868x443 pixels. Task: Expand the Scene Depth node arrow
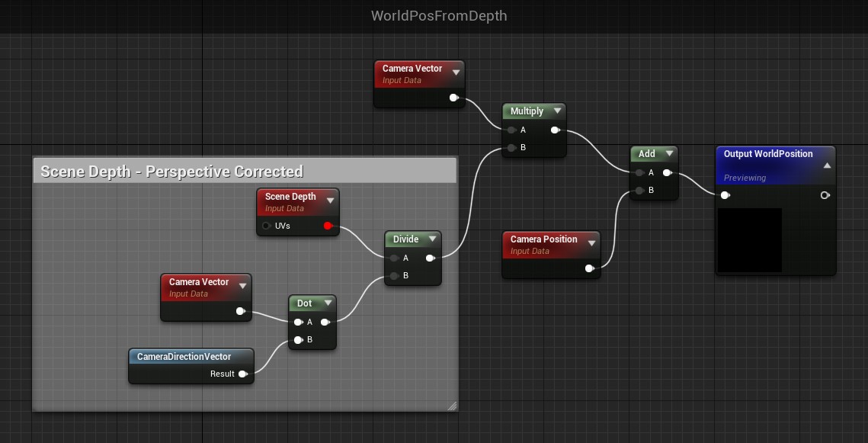pyautogui.click(x=330, y=201)
